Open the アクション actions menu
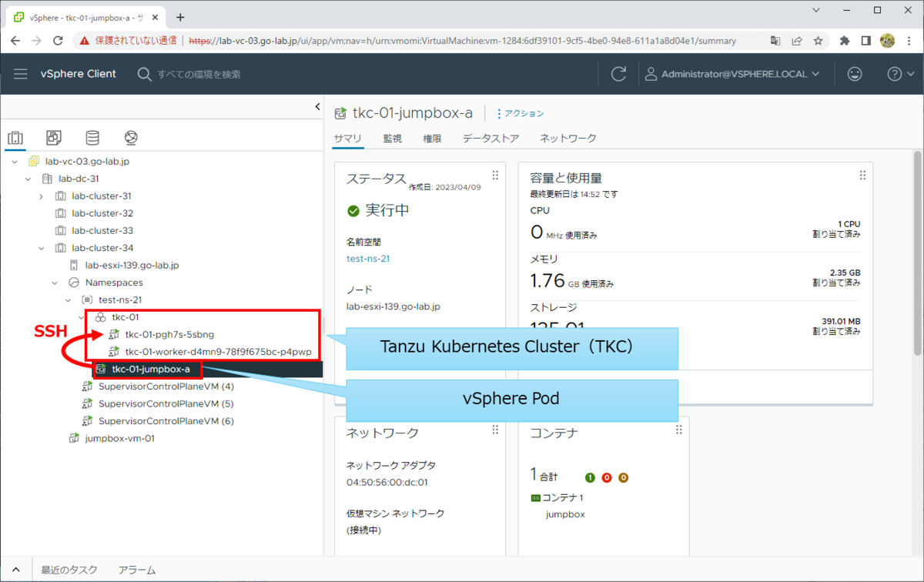 pyautogui.click(x=521, y=113)
